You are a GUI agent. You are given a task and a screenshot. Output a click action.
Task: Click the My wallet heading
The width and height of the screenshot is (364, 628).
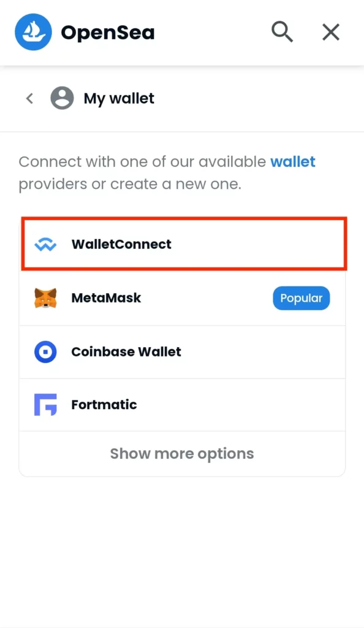coord(119,99)
